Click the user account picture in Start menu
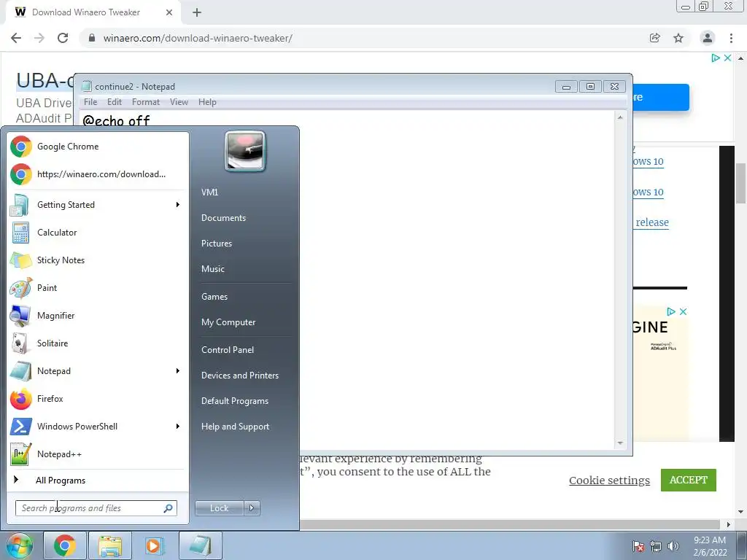This screenshot has width=747, height=560. pos(245,152)
